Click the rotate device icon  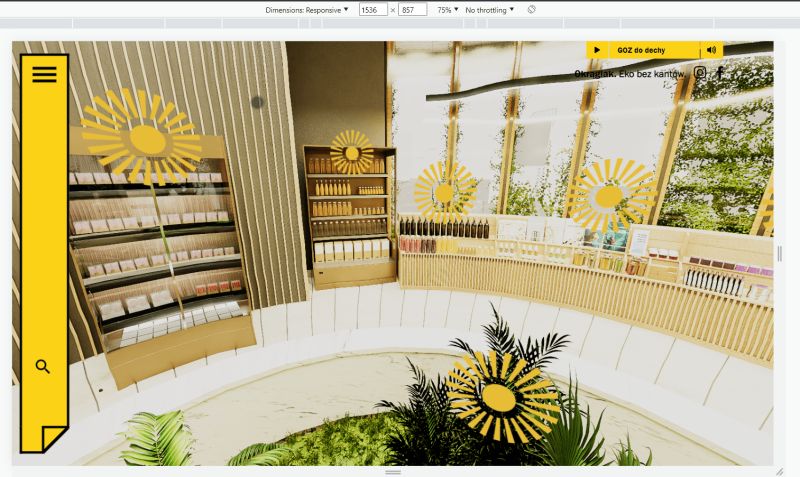[x=532, y=9]
